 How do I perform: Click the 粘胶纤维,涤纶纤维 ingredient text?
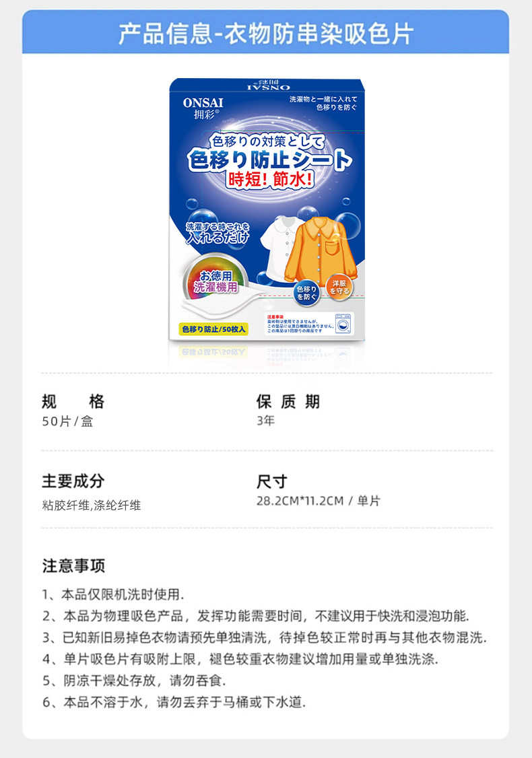point(92,505)
